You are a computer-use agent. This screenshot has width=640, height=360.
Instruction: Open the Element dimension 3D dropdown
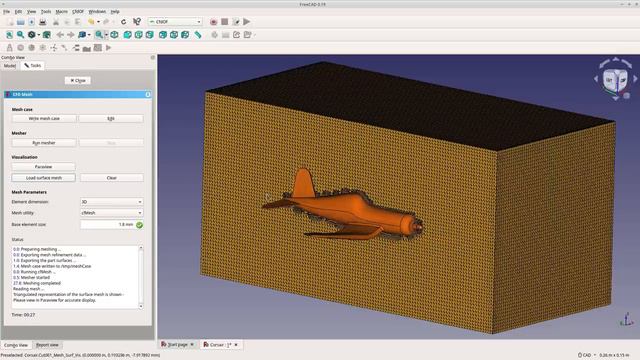click(x=111, y=202)
